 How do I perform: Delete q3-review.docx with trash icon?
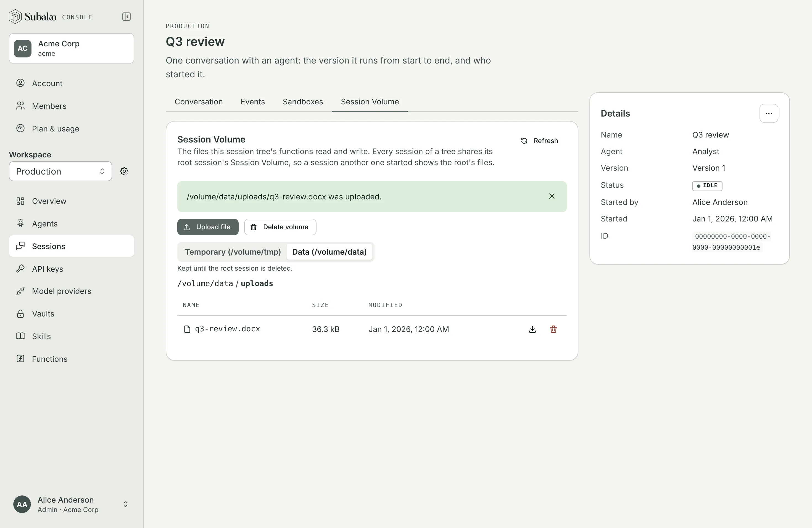(553, 329)
